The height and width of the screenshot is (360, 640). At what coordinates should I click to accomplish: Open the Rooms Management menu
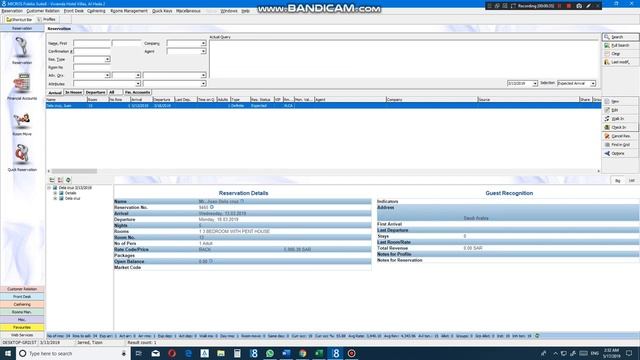click(129, 11)
